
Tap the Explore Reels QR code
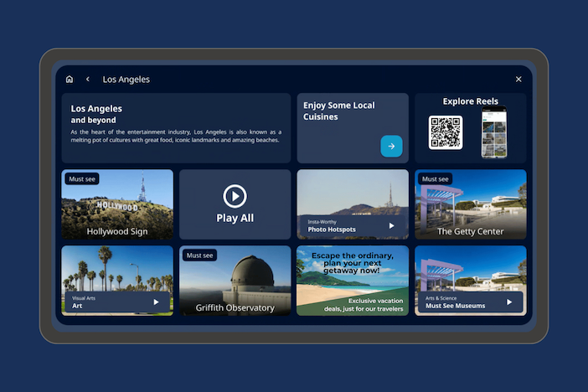click(x=446, y=132)
